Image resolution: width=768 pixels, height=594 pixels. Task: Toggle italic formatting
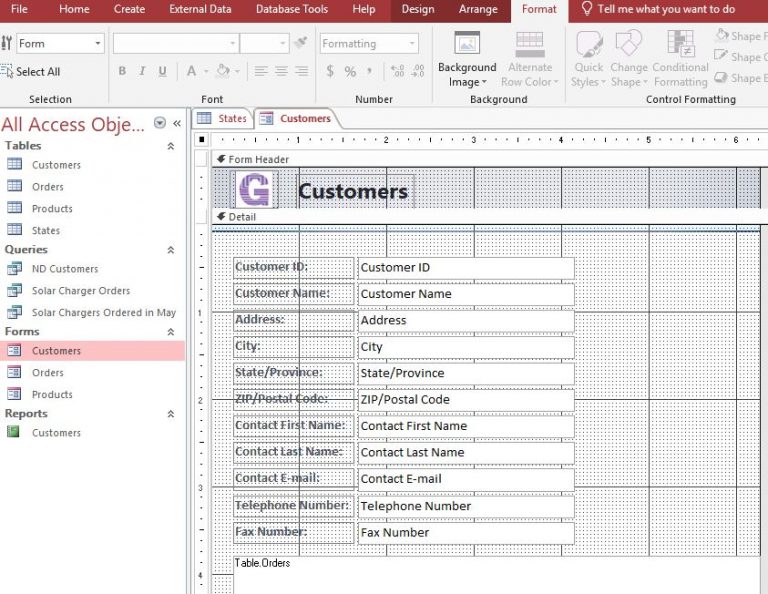(142, 71)
